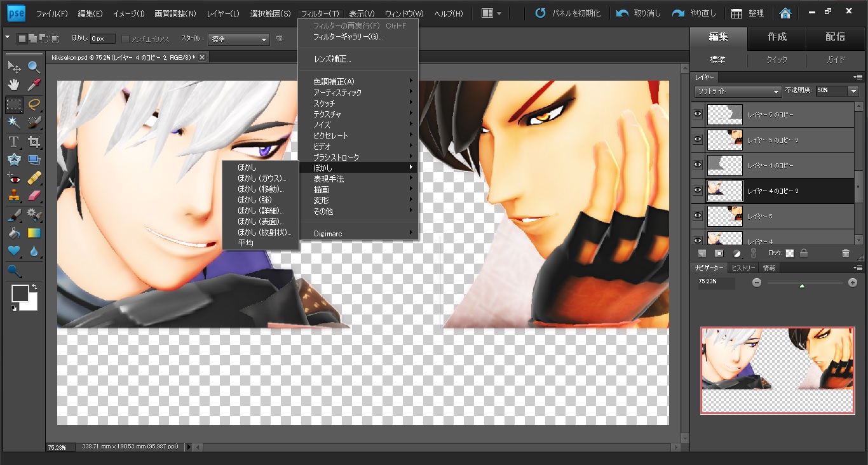The height and width of the screenshot is (465, 868).
Task: Open the arrange documents layout dropdown
Action: tap(491, 13)
